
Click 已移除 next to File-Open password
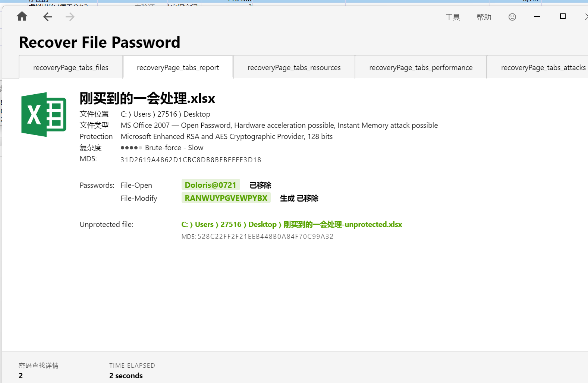click(x=260, y=185)
